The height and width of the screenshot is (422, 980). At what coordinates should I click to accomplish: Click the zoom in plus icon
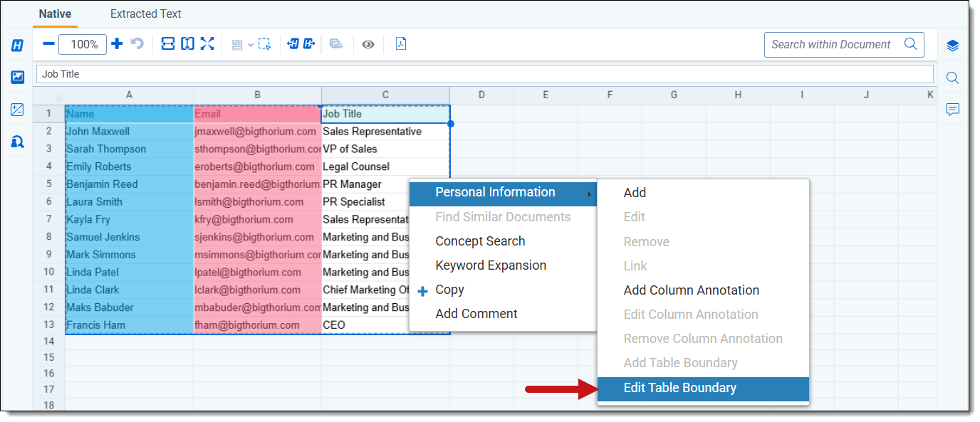(118, 44)
